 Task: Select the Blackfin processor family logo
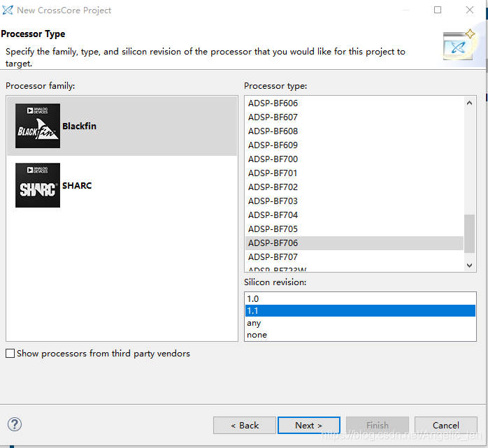(x=38, y=126)
